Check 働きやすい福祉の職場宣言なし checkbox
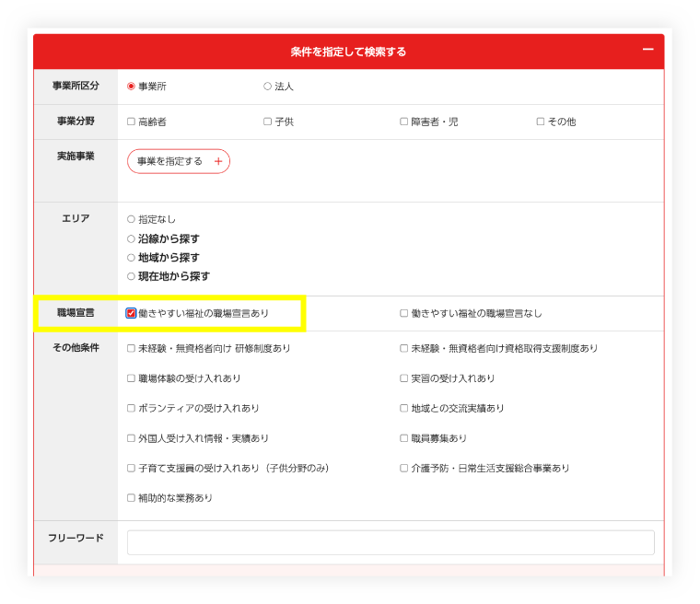700x604 pixels. 403,313
